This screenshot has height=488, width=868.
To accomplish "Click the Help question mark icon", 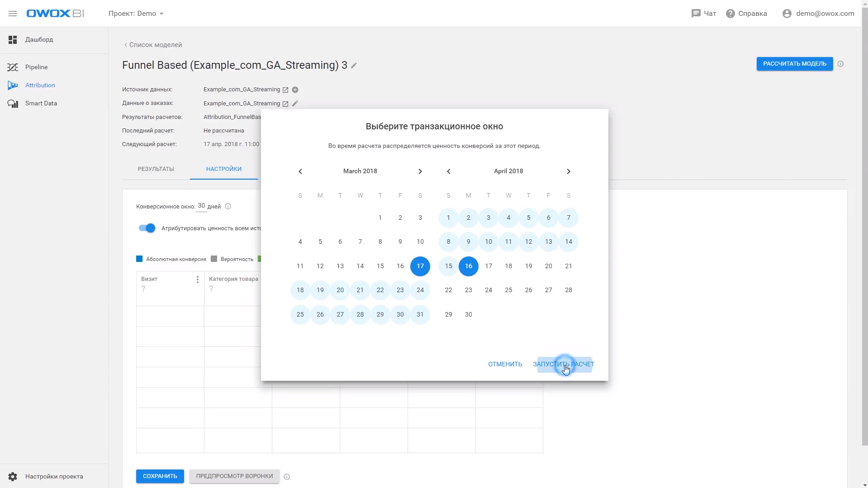I will click(730, 14).
